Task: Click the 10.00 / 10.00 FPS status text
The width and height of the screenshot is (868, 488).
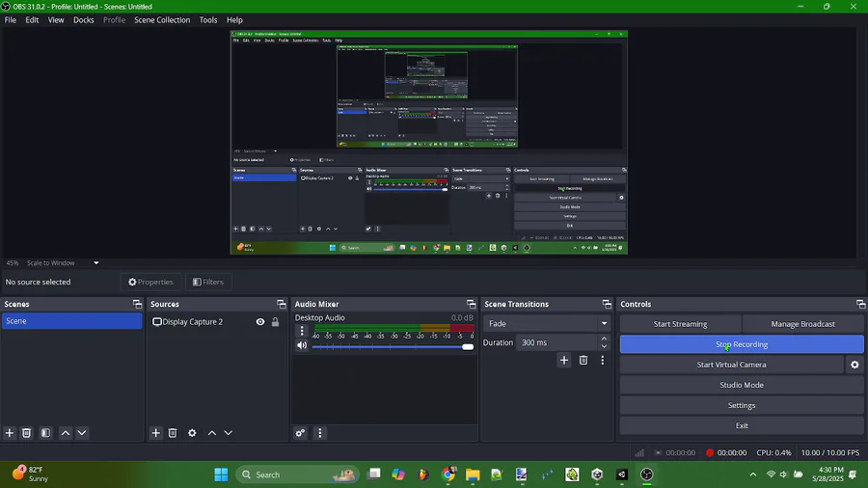Action: coord(830,452)
